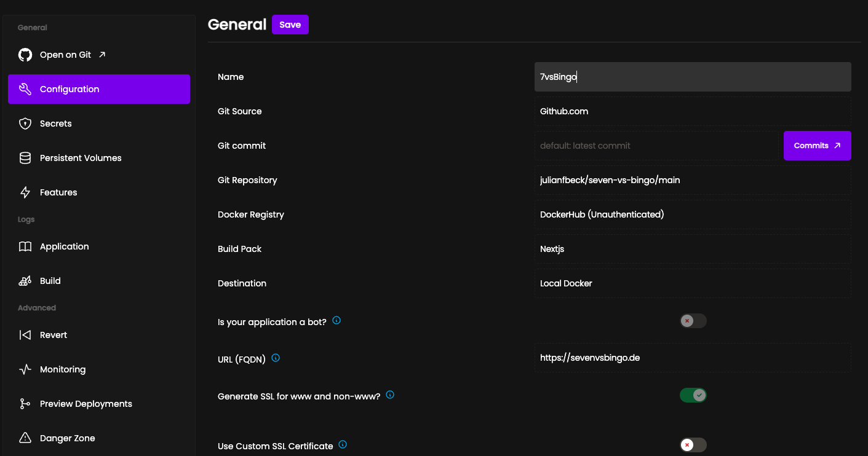The width and height of the screenshot is (868, 456).
Task: Click the info icon next to URL (FQDN)
Action: tap(275, 357)
